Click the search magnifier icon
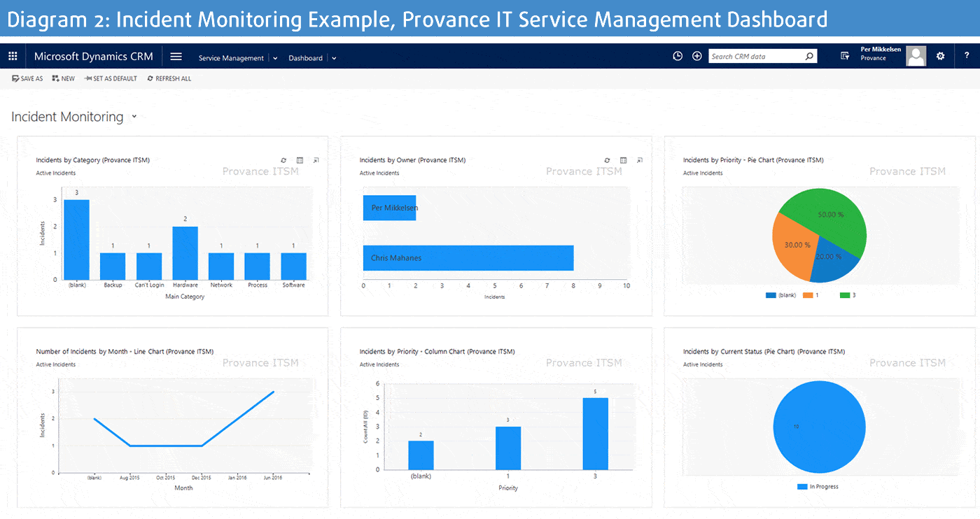This screenshot has height=519, width=980. pyautogui.click(x=810, y=57)
